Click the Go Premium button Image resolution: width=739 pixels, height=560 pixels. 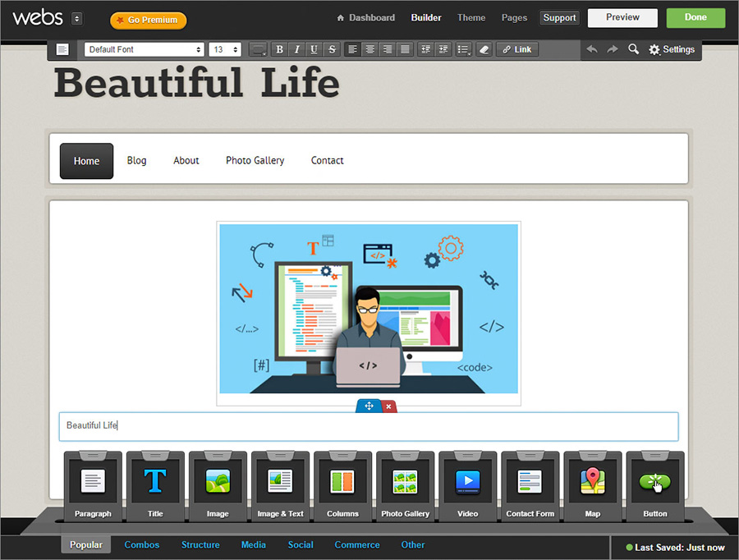149,21
